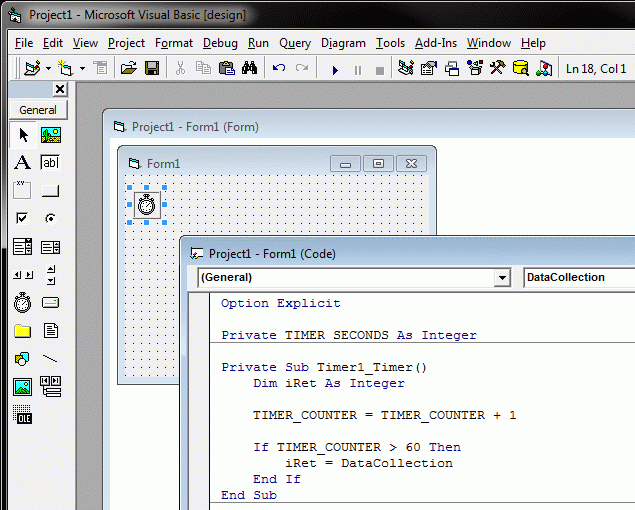This screenshot has width=635, height=510.
Task: Select the Timer tool in toolbox
Action: point(22,302)
